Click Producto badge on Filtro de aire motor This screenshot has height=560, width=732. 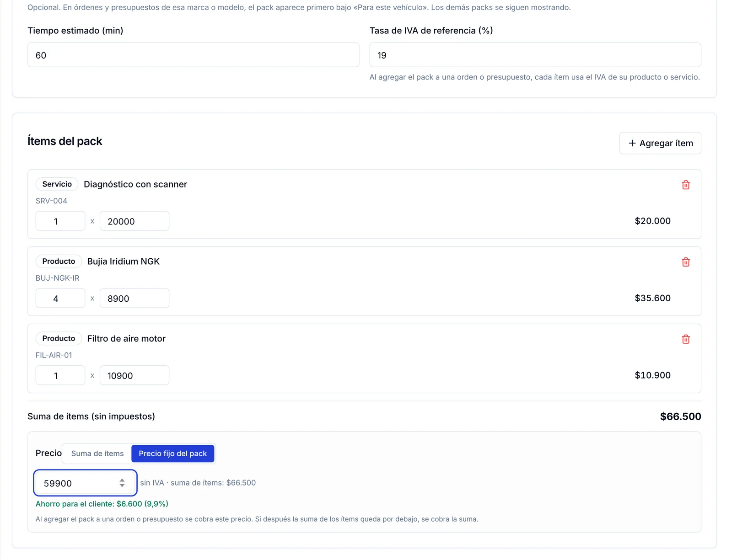pyautogui.click(x=59, y=339)
